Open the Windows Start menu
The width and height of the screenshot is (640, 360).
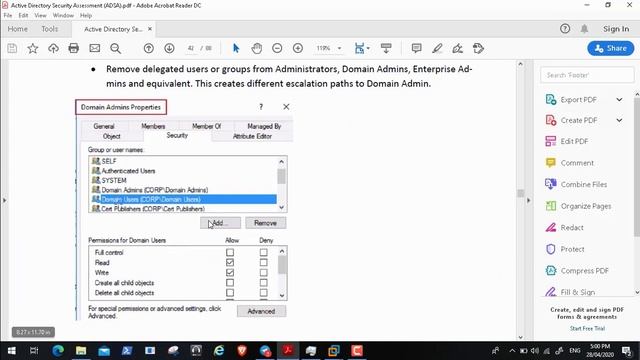(x=11, y=351)
